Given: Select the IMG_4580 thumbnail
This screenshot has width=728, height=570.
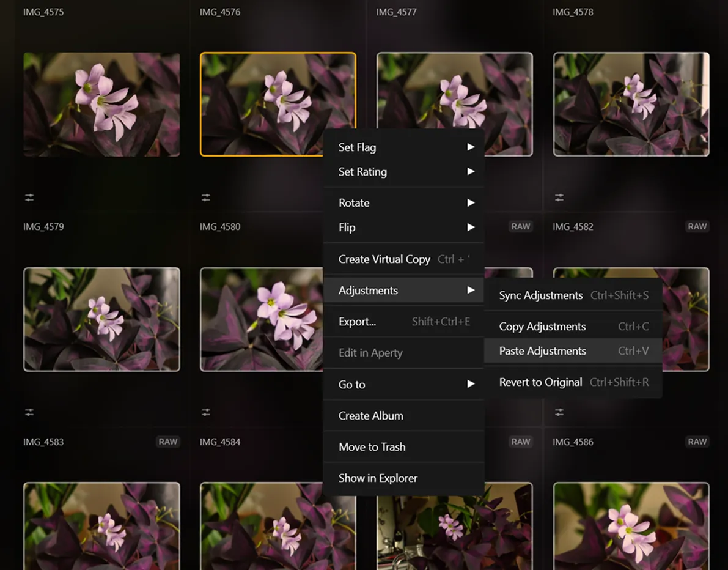Looking at the screenshot, I should pyautogui.click(x=262, y=319).
